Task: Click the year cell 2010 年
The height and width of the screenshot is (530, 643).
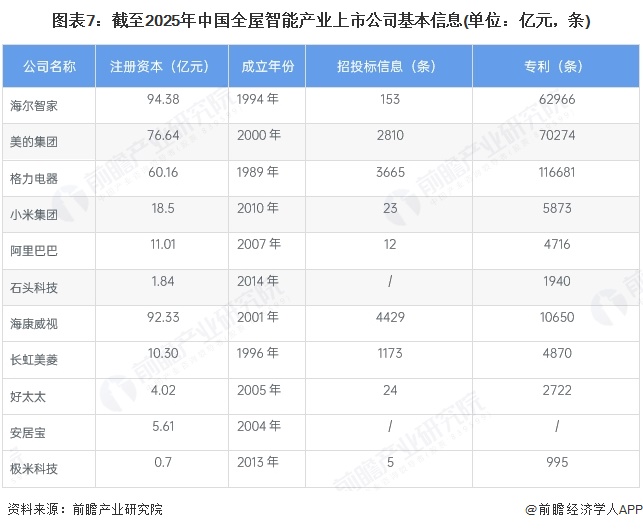Action: pyautogui.click(x=258, y=208)
